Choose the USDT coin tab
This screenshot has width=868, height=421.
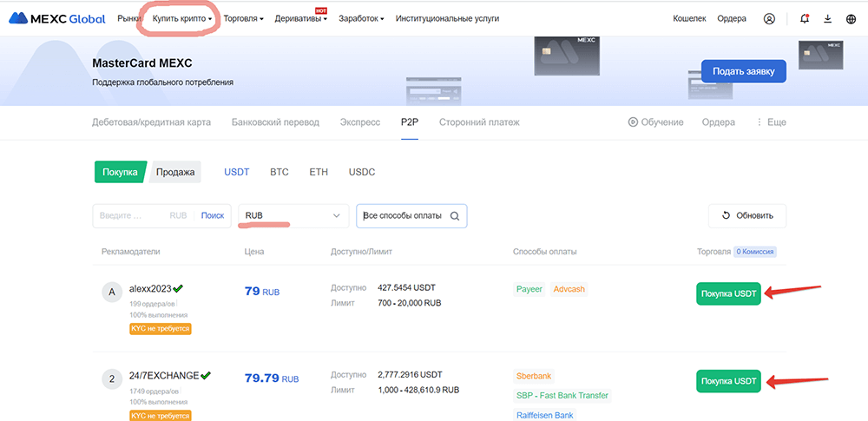(x=236, y=172)
